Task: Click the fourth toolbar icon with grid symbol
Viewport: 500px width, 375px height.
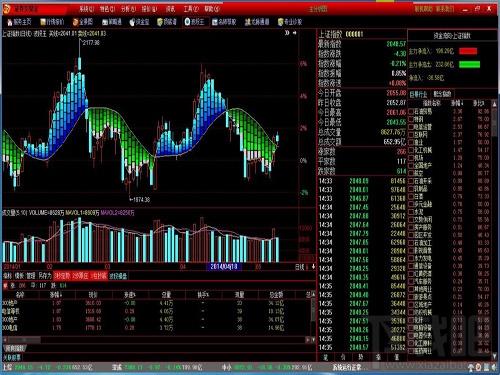Action: (112, 22)
